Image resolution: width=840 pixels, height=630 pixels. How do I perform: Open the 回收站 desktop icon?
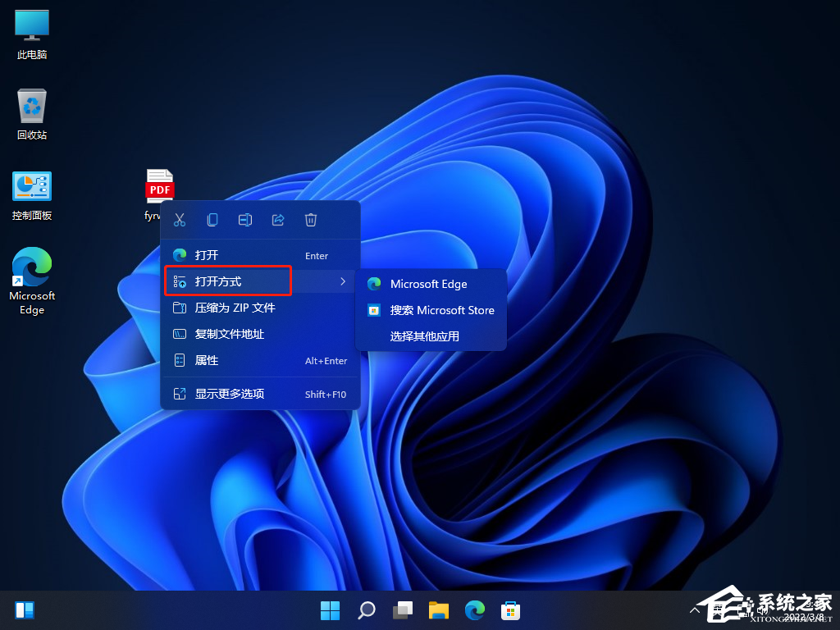[31, 107]
